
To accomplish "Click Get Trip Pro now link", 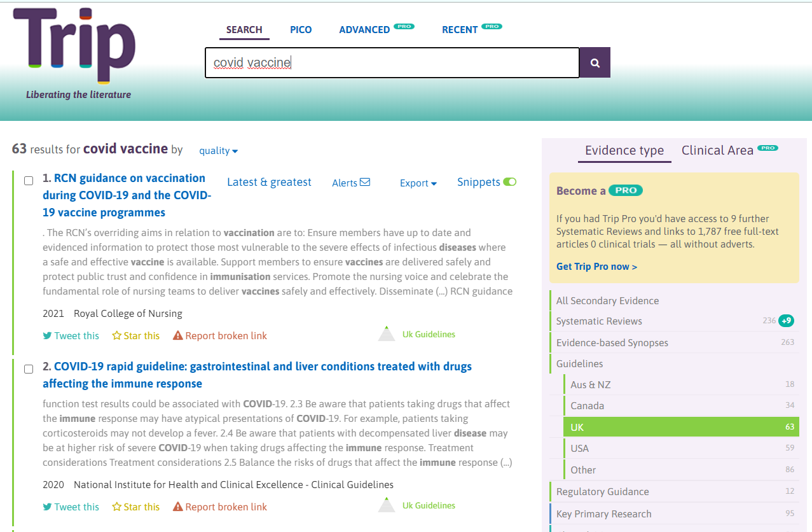I will pos(596,267).
